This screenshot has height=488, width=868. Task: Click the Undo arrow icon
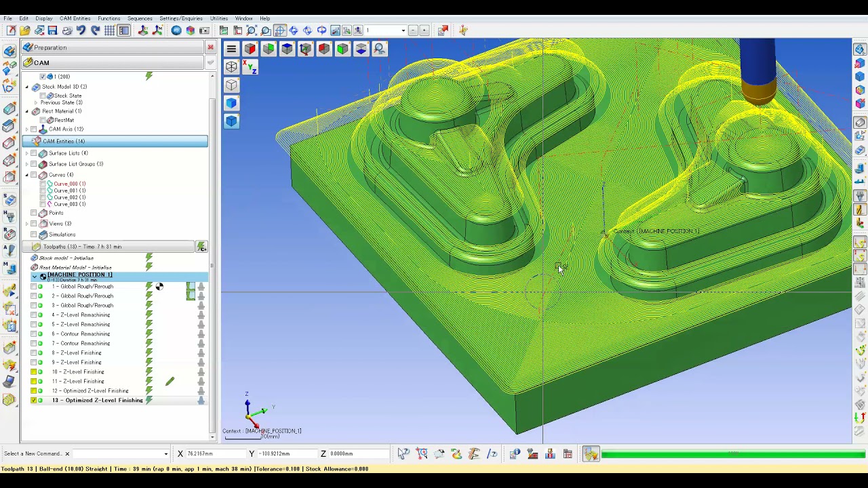pyautogui.click(x=81, y=30)
